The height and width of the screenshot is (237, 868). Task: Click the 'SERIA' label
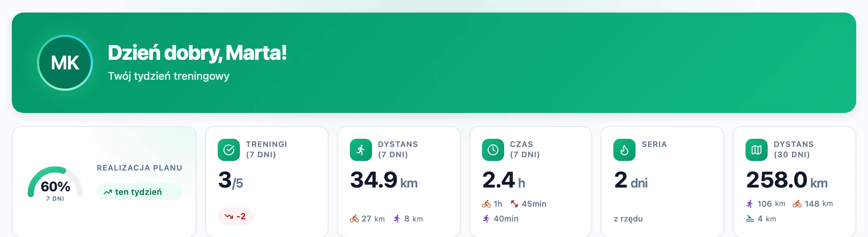(654, 144)
